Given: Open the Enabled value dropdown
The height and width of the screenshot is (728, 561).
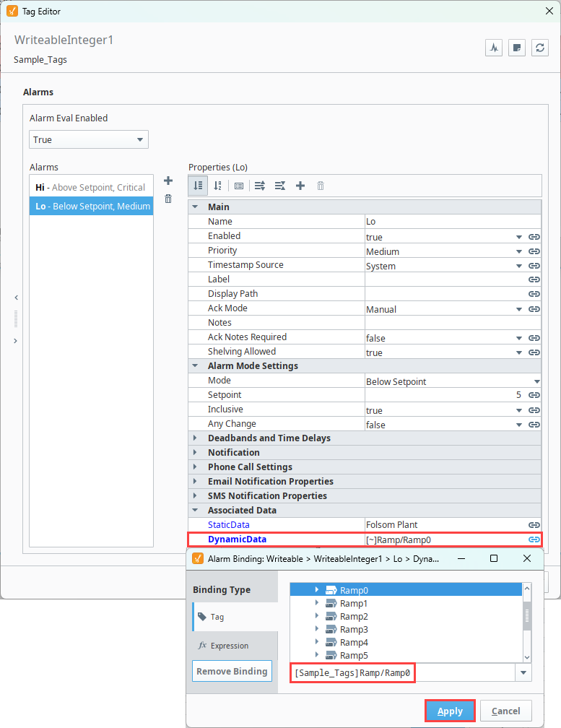Looking at the screenshot, I should (519, 237).
